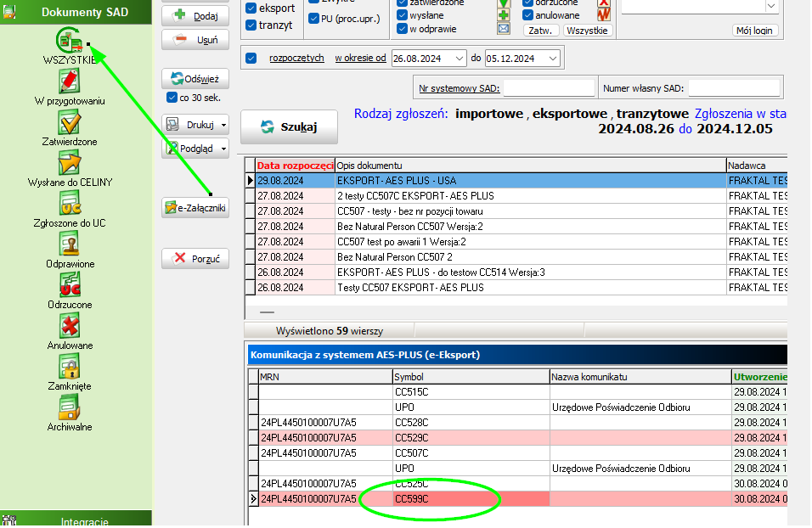812x528 pixels.
Task: Select message row with symbol CC599C
Action: [x=518, y=499]
